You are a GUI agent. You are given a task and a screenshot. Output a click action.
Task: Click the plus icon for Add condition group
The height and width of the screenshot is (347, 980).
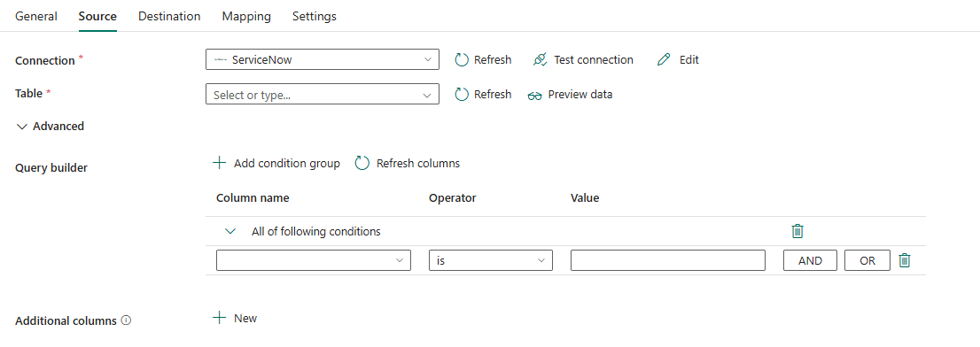219,163
